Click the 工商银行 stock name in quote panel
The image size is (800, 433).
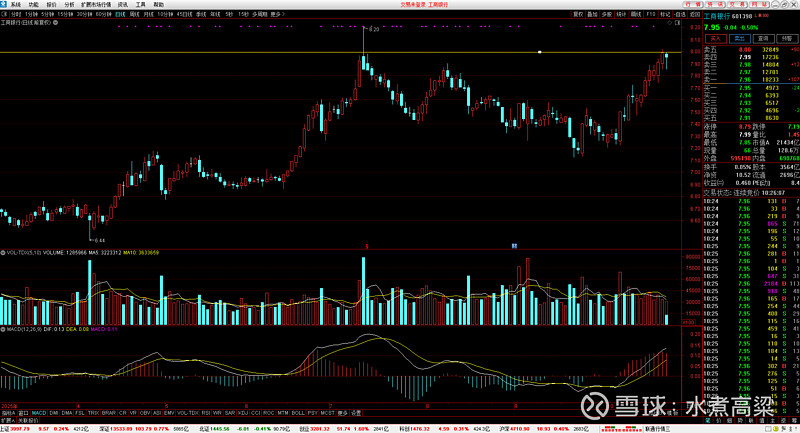716,16
